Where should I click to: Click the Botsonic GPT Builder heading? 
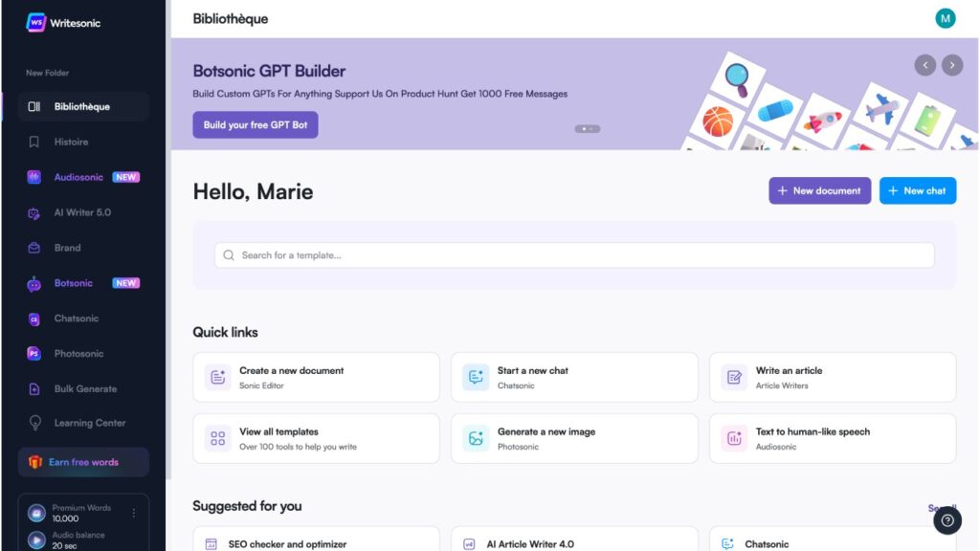pyautogui.click(x=269, y=71)
